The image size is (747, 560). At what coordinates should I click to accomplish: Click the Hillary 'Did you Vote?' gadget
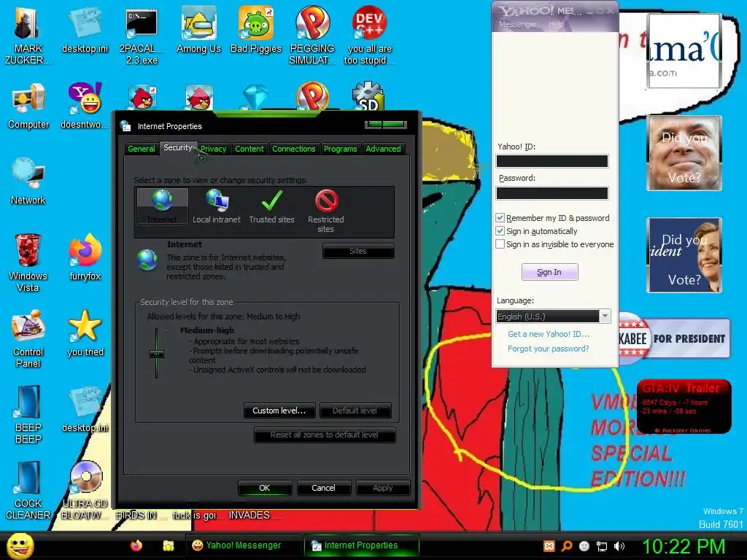684,255
